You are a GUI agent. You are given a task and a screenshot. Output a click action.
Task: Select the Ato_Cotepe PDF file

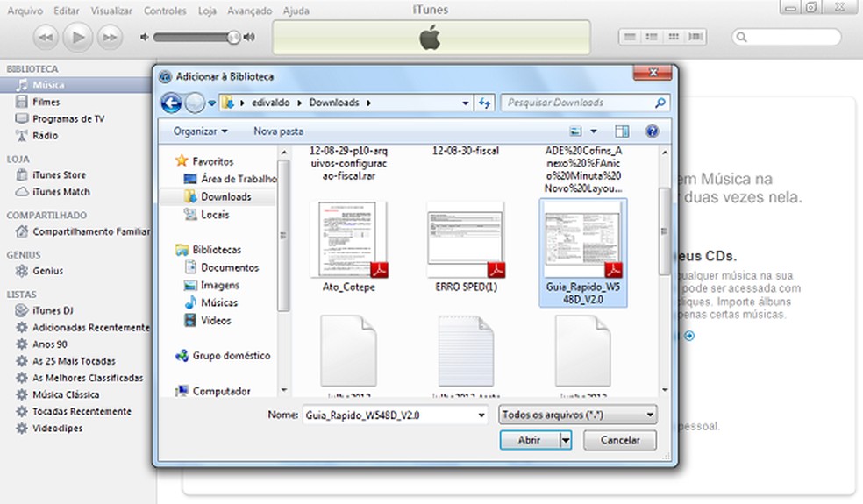tap(349, 247)
